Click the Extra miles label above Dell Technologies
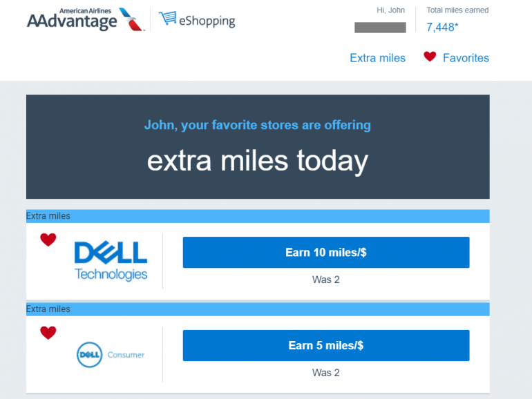The width and height of the screenshot is (532, 399). pos(48,216)
